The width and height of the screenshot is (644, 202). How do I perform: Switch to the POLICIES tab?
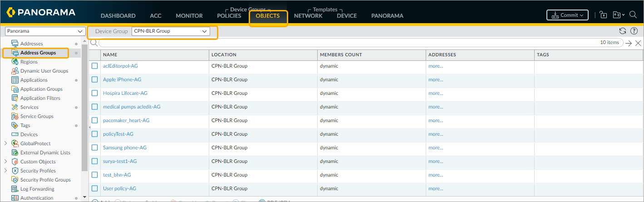point(229,16)
